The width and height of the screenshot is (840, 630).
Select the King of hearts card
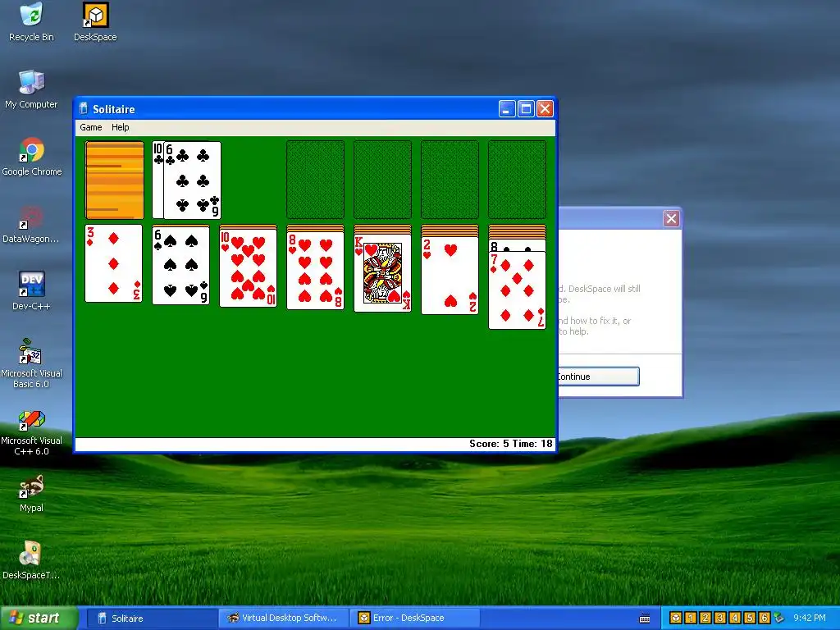pyautogui.click(x=382, y=272)
